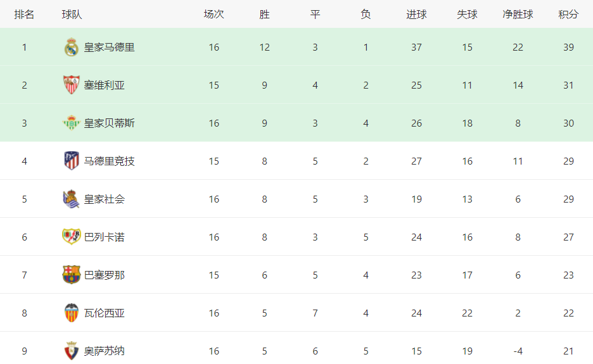Click the Rayo Vallecano badge
Viewport: 593px width, 364px height.
tap(71, 237)
